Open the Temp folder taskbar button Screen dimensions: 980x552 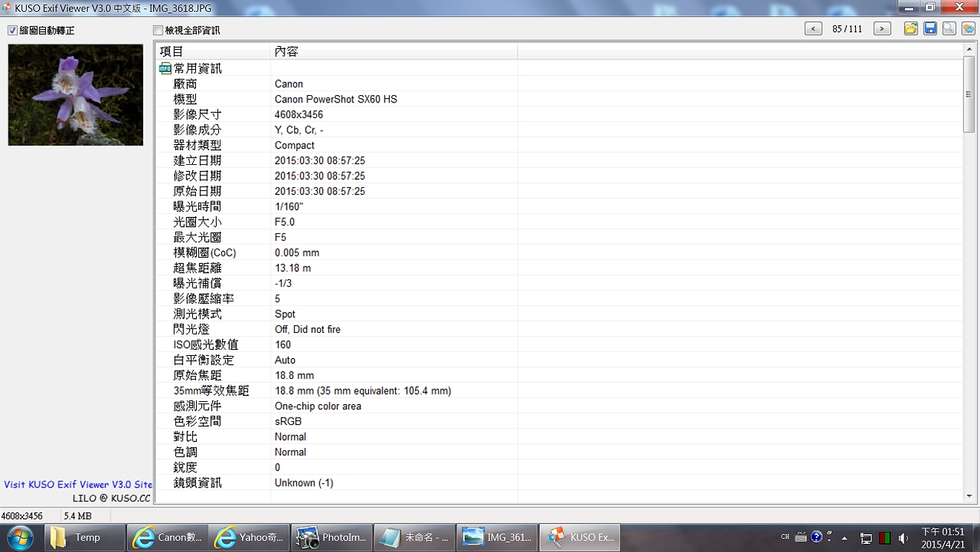tap(85, 537)
